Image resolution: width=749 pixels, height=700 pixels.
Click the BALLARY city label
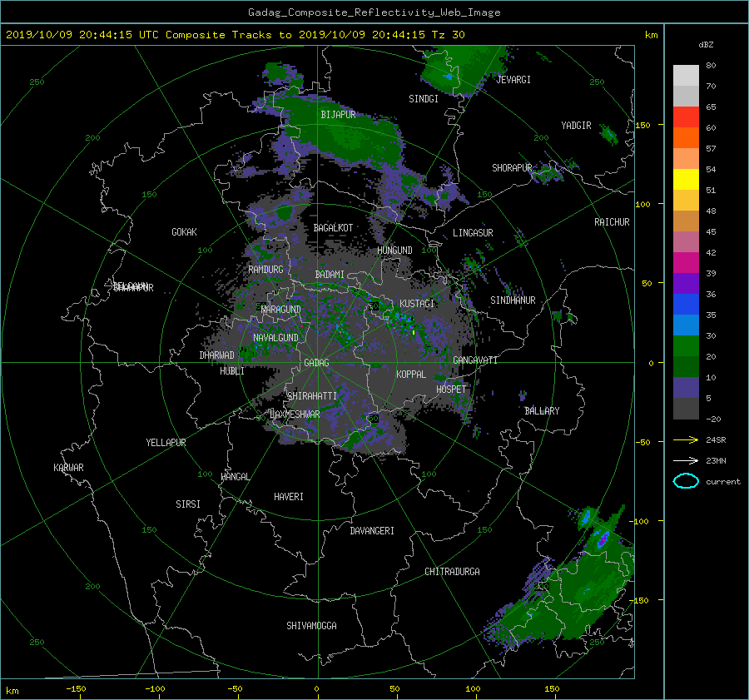click(542, 411)
